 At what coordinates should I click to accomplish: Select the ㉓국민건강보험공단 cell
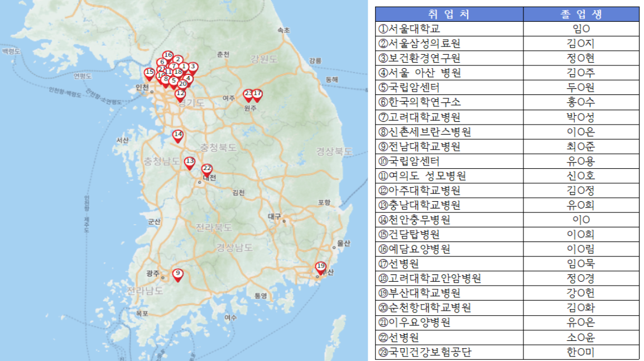pyautogui.click(x=424, y=352)
